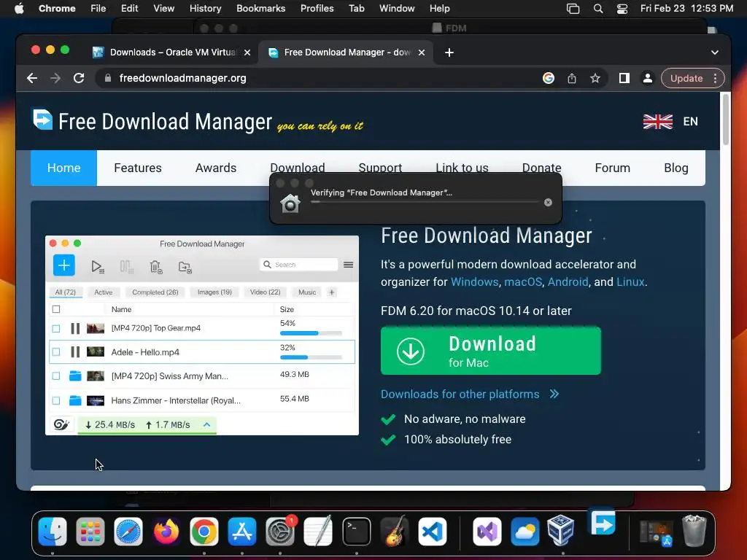This screenshot has height=560, width=747.
Task: Open the Profiles menu
Action: [317, 8]
